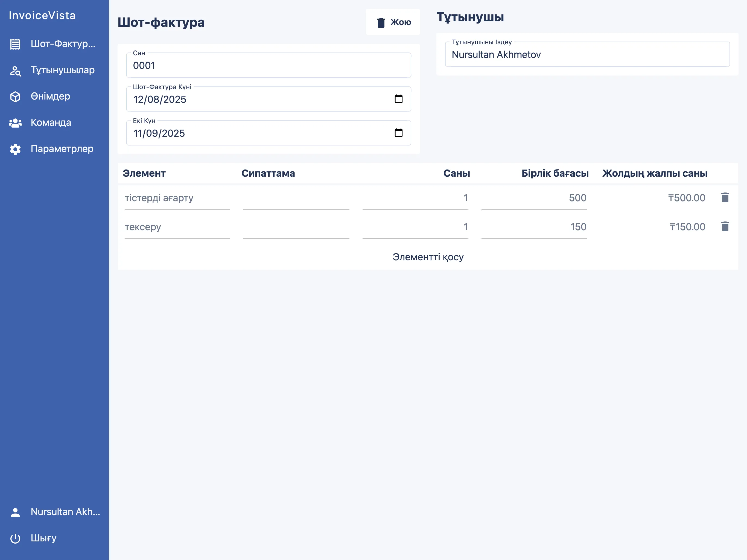Screen dimensions: 747x560
Task: Open the Тұтынушыны Іздеу customer search combo box
Action: coord(587,55)
